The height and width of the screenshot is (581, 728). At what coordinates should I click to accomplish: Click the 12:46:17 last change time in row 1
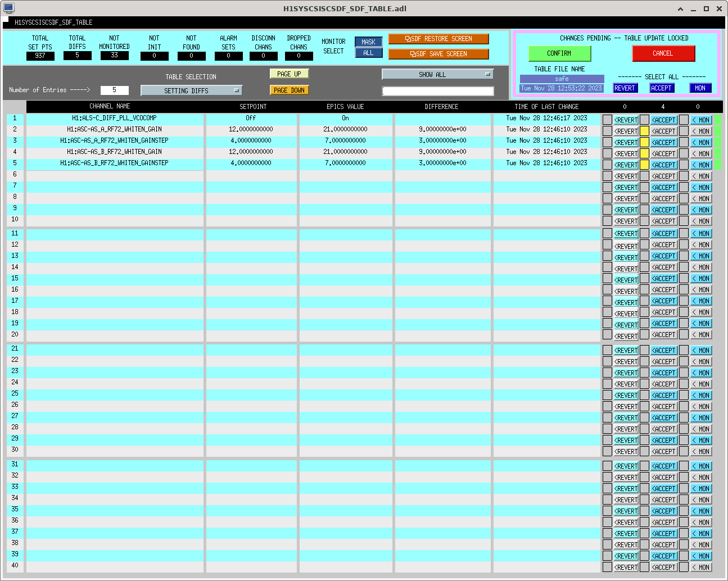(x=546, y=118)
